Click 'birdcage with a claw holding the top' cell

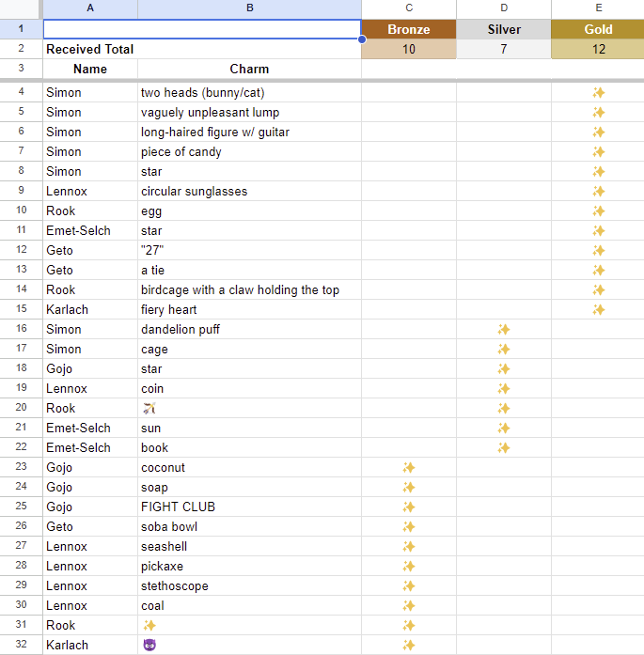tap(249, 289)
